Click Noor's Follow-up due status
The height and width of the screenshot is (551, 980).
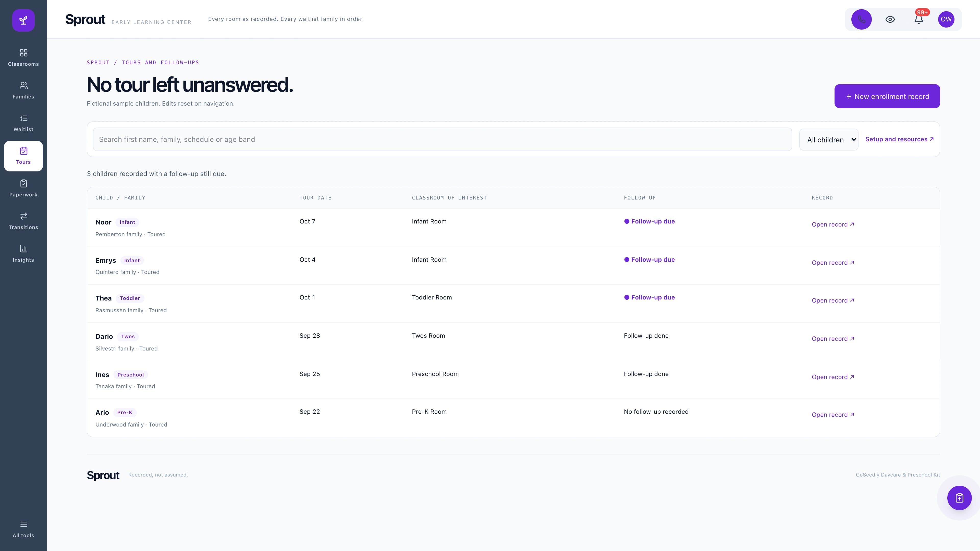click(x=649, y=221)
